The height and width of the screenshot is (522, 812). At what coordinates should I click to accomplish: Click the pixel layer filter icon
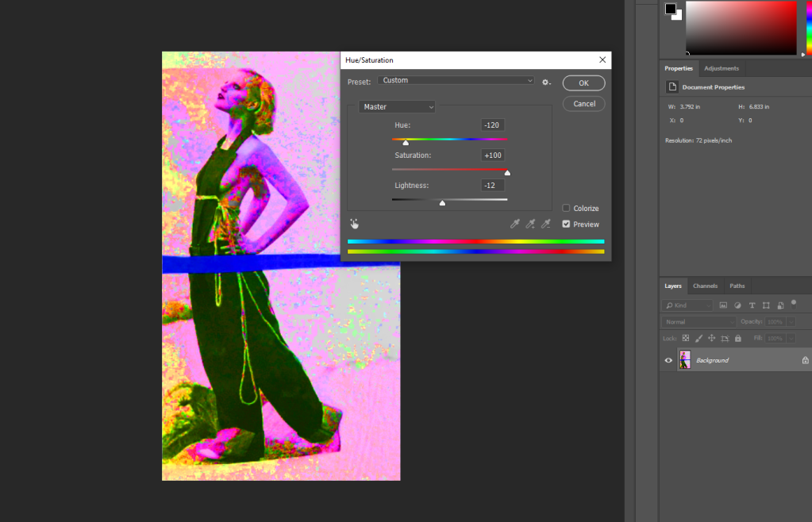pos(723,305)
